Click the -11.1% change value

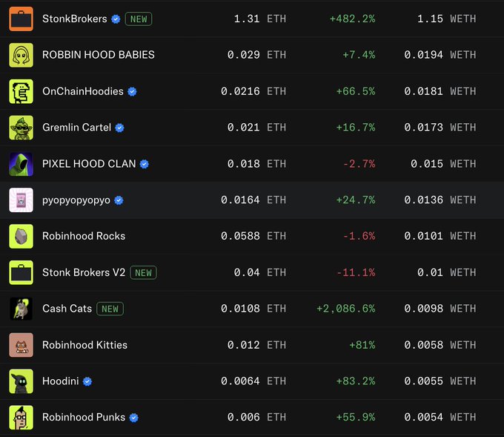[x=356, y=272]
